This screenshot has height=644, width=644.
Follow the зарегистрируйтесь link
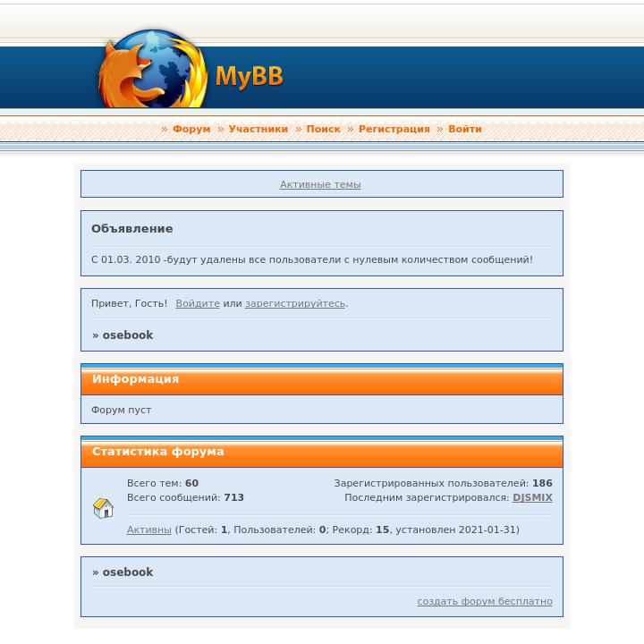[x=295, y=303]
